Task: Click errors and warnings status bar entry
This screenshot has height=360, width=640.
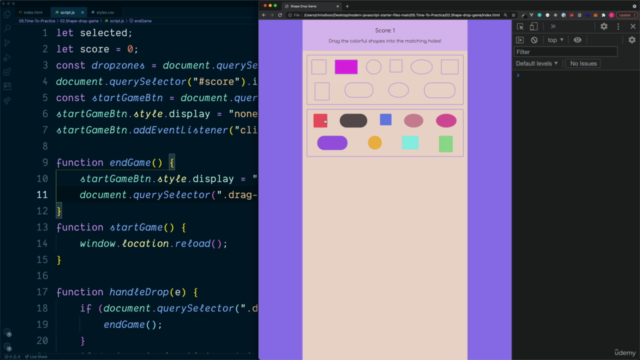Action: 12,357
